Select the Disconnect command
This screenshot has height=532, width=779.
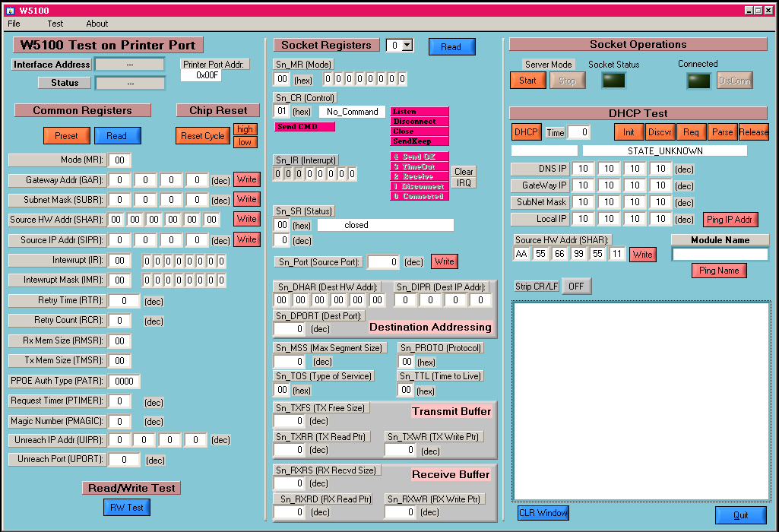pos(420,121)
